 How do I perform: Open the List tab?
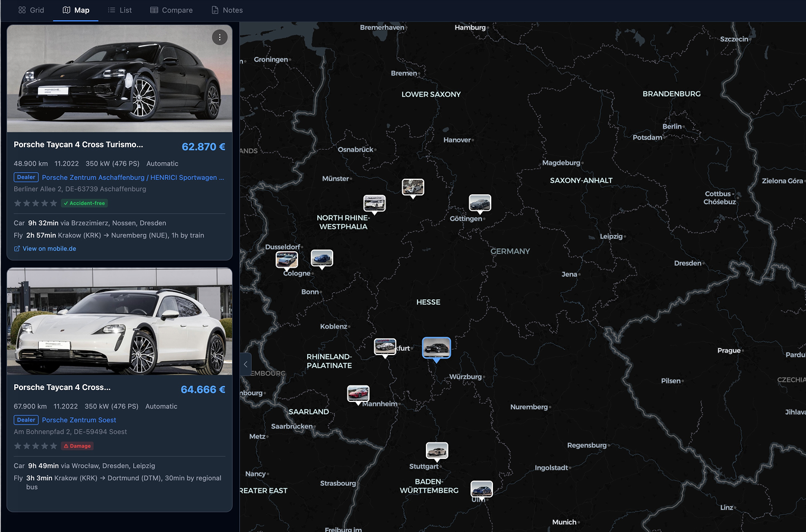(120, 10)
